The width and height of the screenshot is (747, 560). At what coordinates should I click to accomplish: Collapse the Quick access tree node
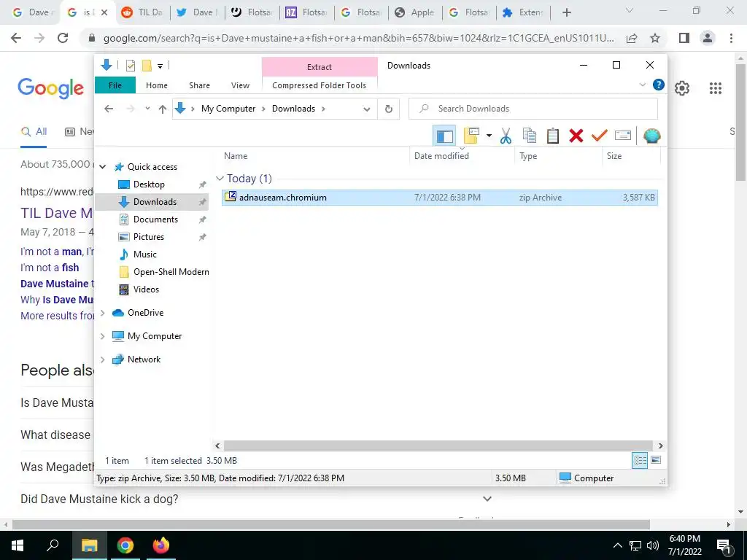pyautogui.click(x=102, y=167)
